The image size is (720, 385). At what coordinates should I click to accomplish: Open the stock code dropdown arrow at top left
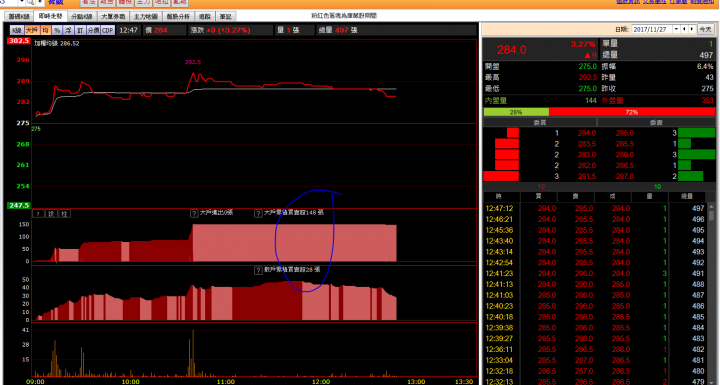pyautogui.click(x=21, y=2)
